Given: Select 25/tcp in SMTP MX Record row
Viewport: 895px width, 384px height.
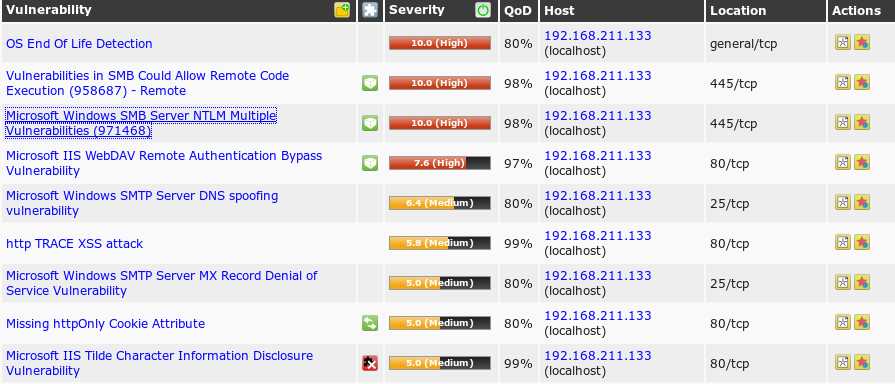Looking at the screenshot, I should tap(729, 284).
